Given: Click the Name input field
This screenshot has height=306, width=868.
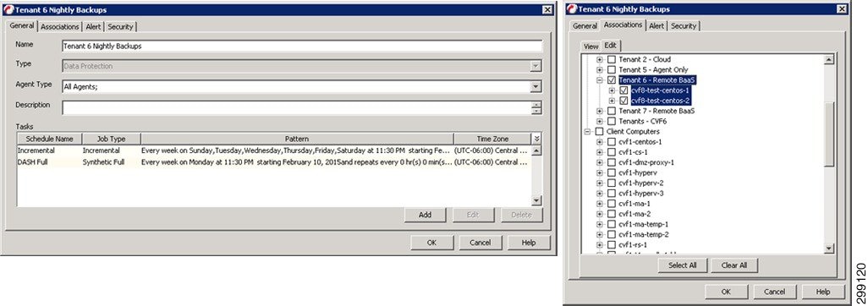Looking at the screenshot, I should [x=302, y=46].
